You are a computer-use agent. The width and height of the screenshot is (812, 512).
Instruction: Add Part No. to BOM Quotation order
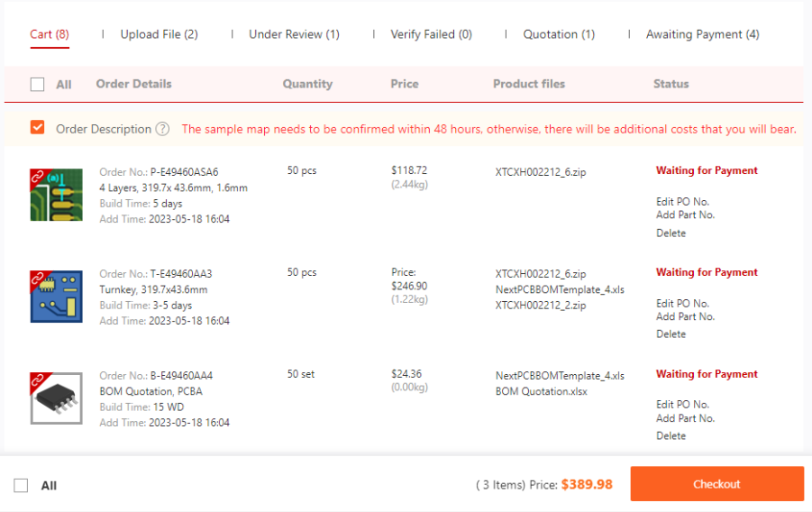click(685, 418)
